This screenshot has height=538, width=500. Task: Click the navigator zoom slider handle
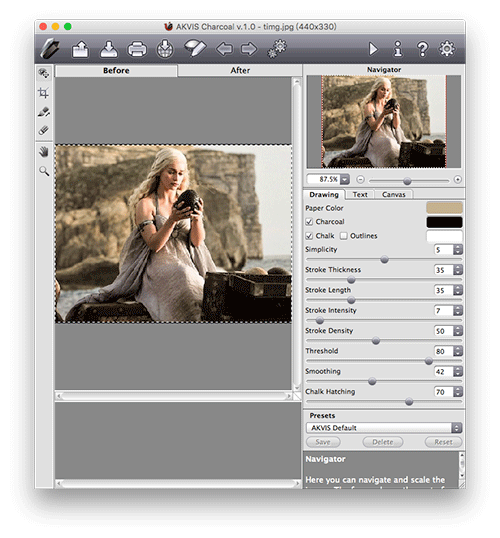[x=407, y=180]
